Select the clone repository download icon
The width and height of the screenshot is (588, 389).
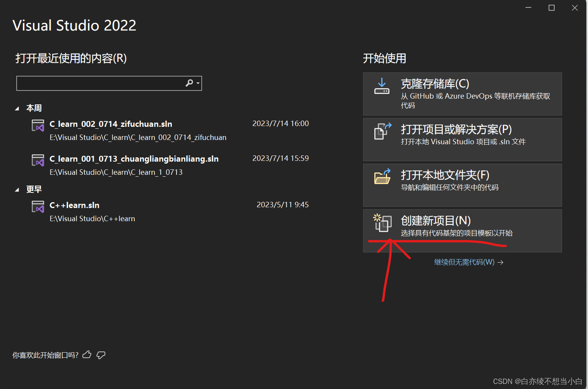coord(382,87)
